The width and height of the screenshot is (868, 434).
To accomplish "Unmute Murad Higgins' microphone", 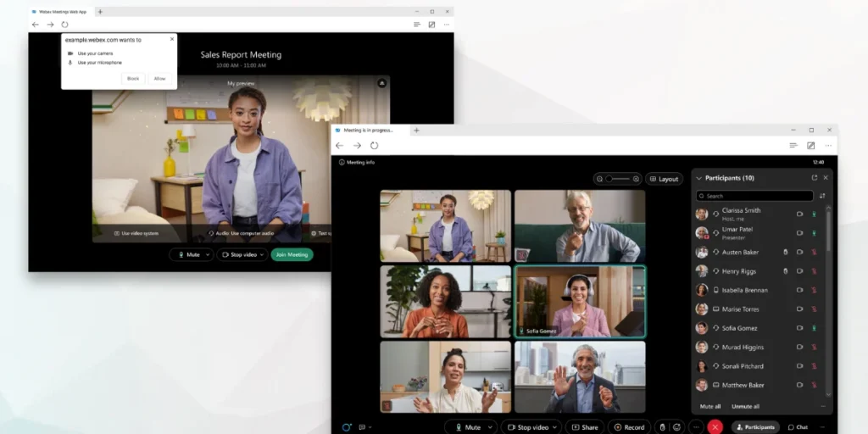I will 815,347.
